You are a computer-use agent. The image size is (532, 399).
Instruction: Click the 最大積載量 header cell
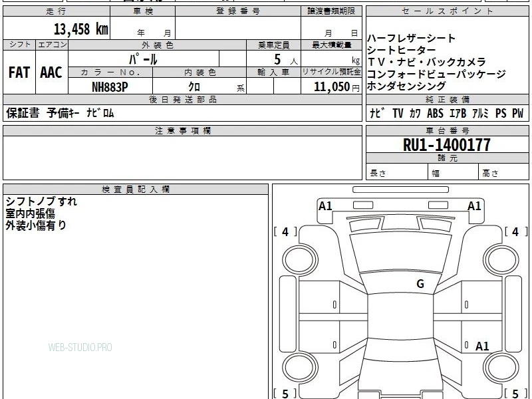point(331,45)
